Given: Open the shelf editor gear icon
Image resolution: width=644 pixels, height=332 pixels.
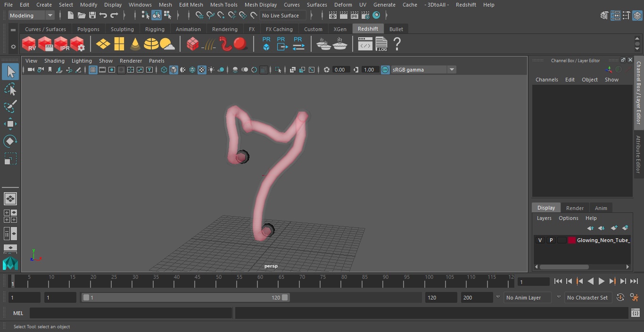Looking at the screenshot, I should 13,47.
